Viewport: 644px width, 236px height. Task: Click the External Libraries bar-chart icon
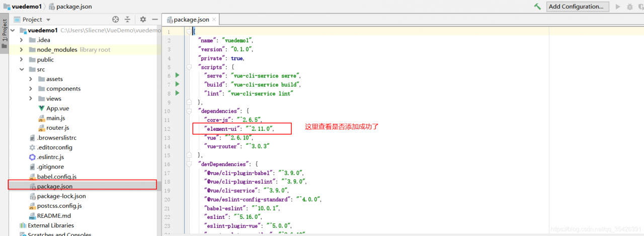23,225
